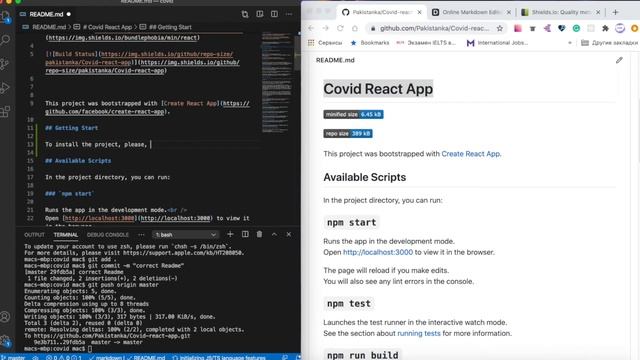Open Экзамен IELTS bookmark
The width and height of the screenshot is (640, 360).
[x=426, y=42]
